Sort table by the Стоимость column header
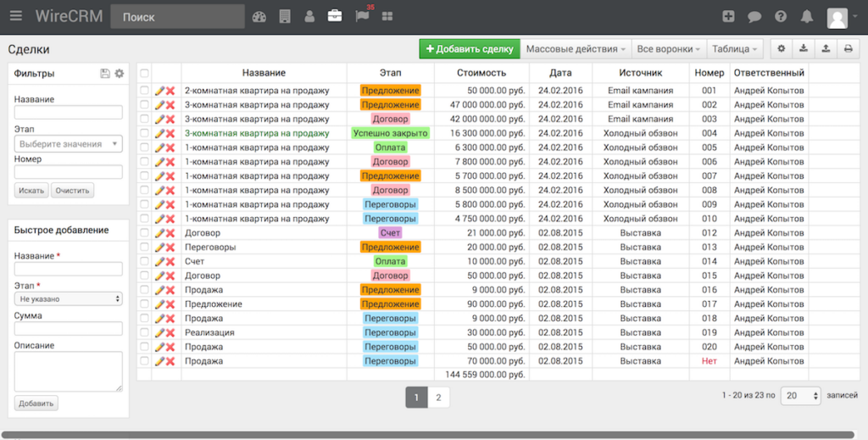 coord(481,74)
